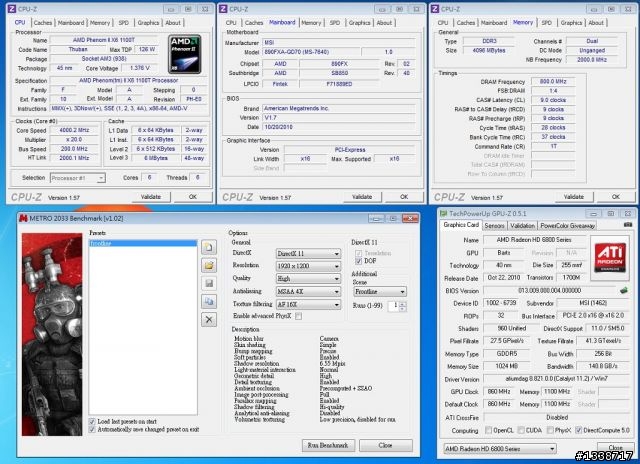Viewport: 640px width, 464px height.
Task: Click the delete preset X icon
Action: coord(209,319)
